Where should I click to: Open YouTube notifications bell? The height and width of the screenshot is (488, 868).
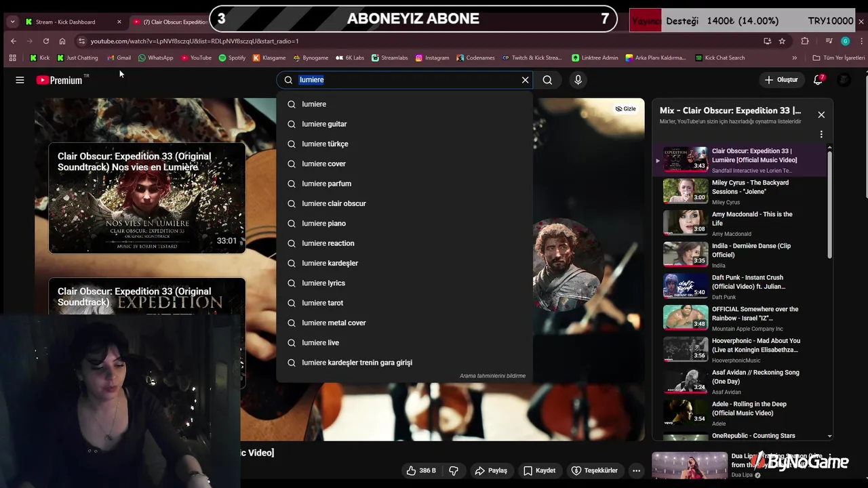tap(818, 80)
